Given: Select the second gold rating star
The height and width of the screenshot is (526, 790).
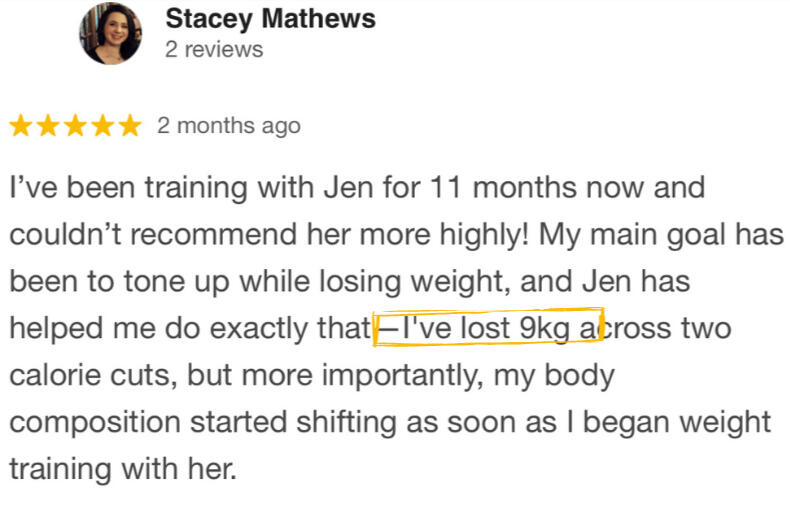Looking at the screenshot, I should [48, 127].
